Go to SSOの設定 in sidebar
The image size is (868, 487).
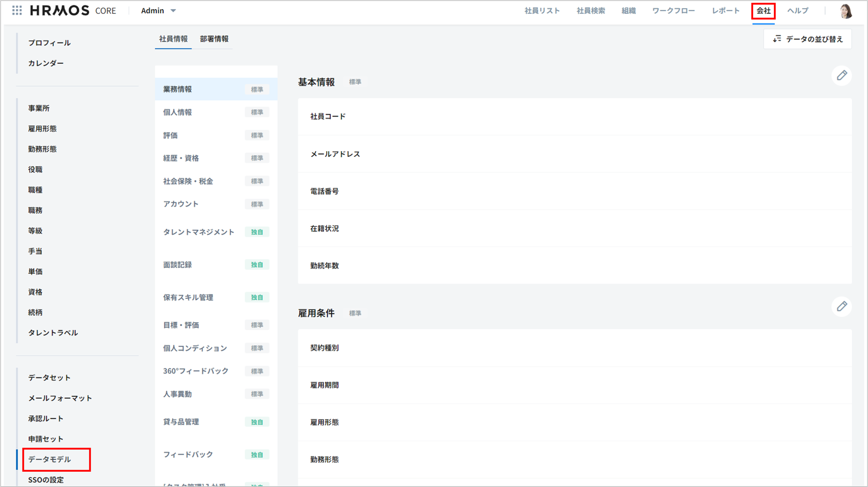pos(46,480)
